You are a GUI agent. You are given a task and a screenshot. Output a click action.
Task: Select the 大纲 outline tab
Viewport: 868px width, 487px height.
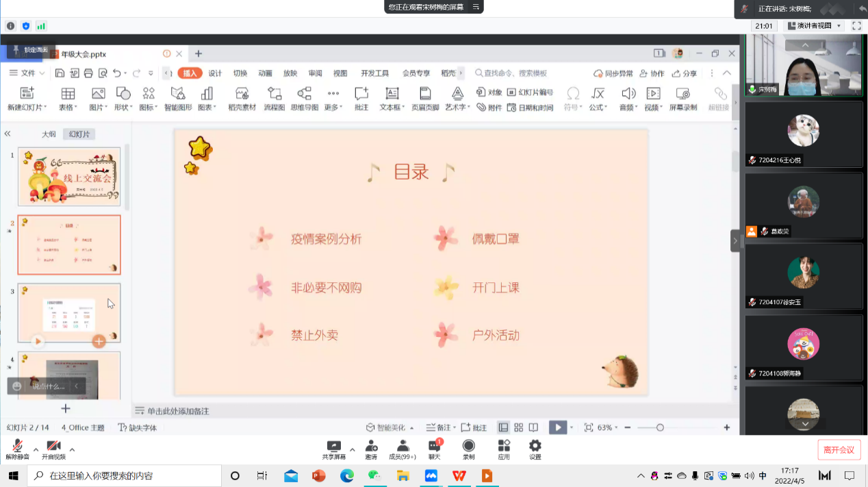pyautogui.click(x=49, y=134)
